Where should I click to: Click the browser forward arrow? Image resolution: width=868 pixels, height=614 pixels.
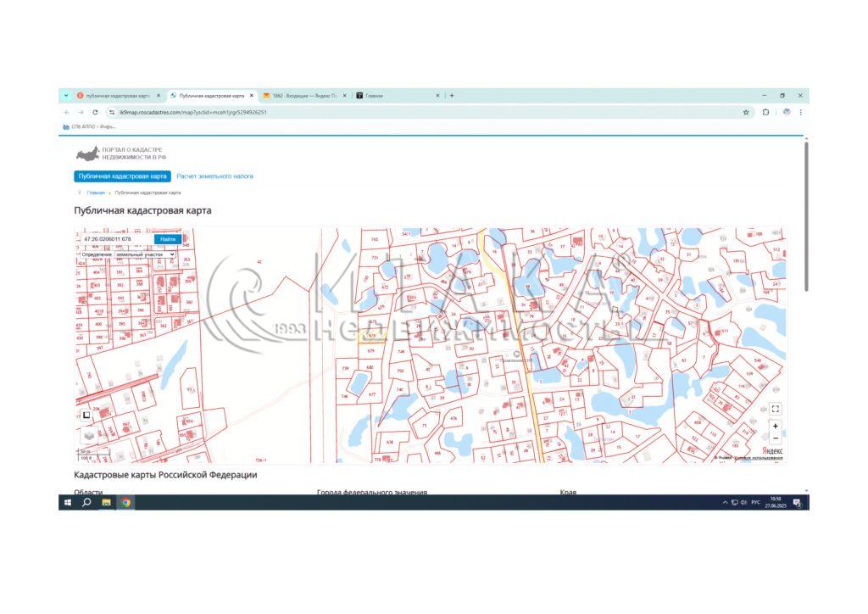tap(81, 113)
